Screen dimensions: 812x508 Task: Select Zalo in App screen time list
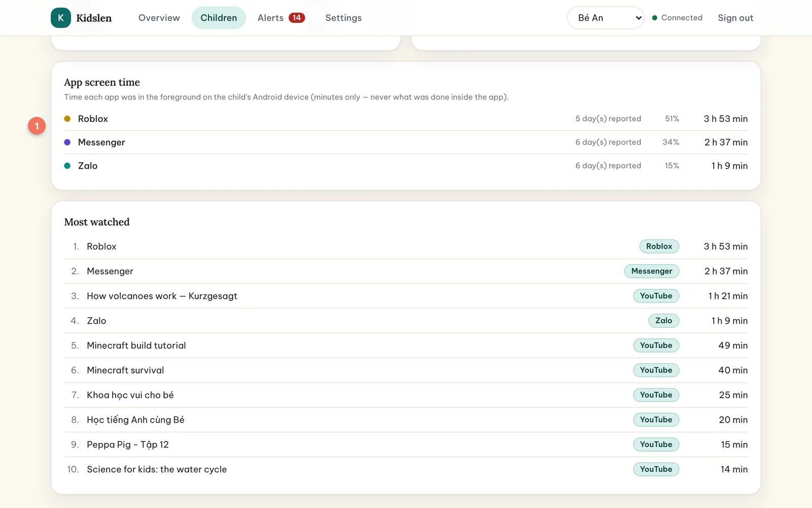(88, 166)
